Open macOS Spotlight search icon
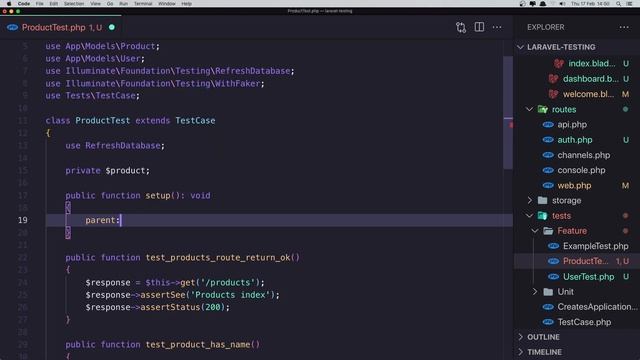This screenshot has height=360, width=640. pos(619,4)
